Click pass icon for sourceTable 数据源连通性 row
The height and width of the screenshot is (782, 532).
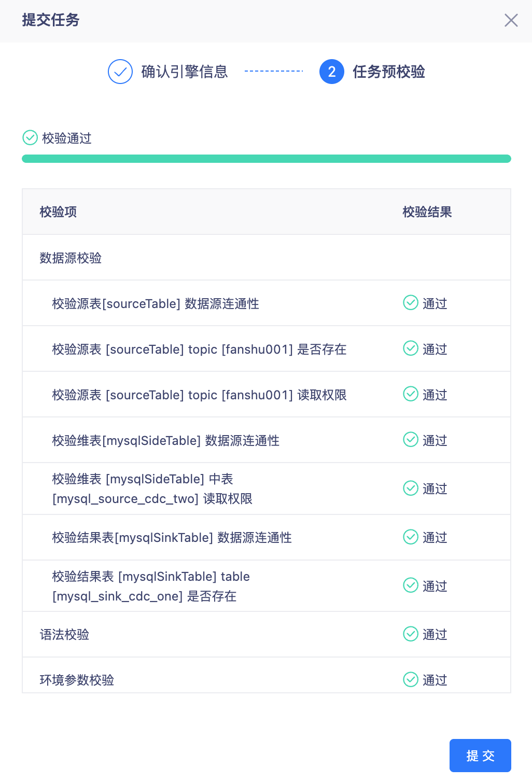pyautogui.click(x=411, y=302)
